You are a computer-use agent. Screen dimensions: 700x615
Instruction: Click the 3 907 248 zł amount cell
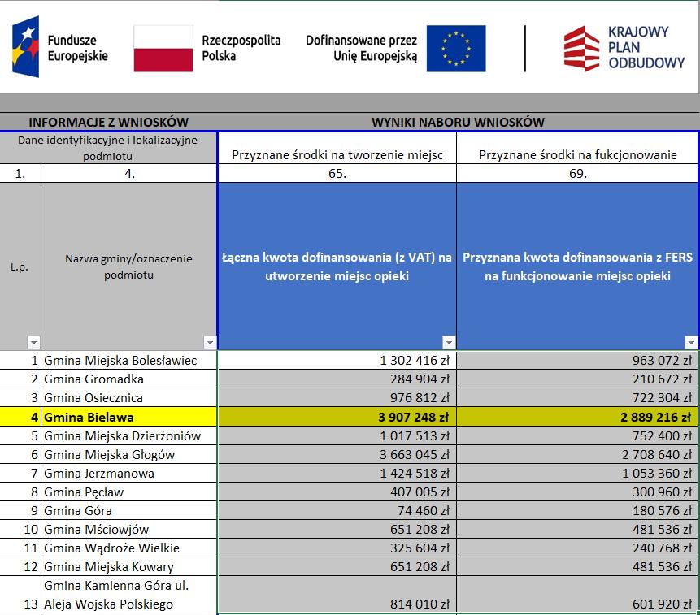pyautogui.click(x=337, y=417)
